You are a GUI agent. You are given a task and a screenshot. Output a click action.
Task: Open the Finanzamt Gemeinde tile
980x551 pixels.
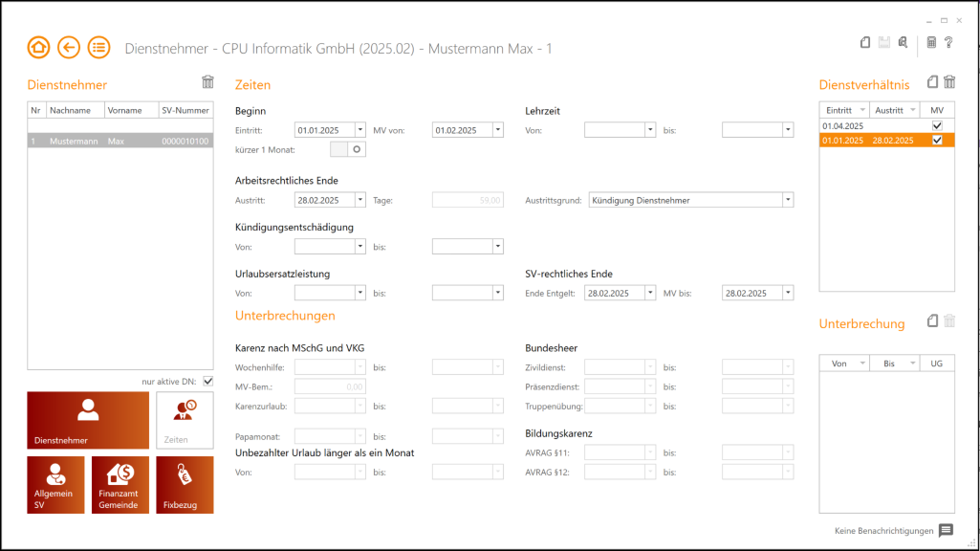point(120,485)
